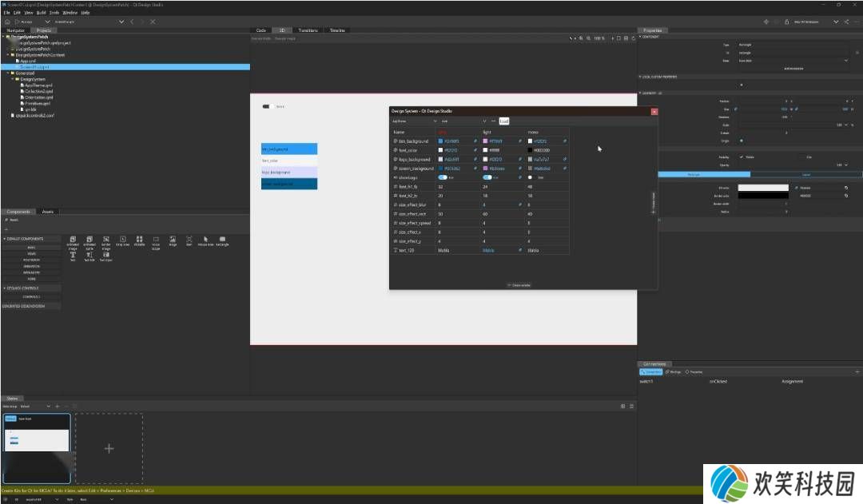The image size is (863, 504).
Task: Toggle showLogo switch in dark column
Action: pos(443,178)
